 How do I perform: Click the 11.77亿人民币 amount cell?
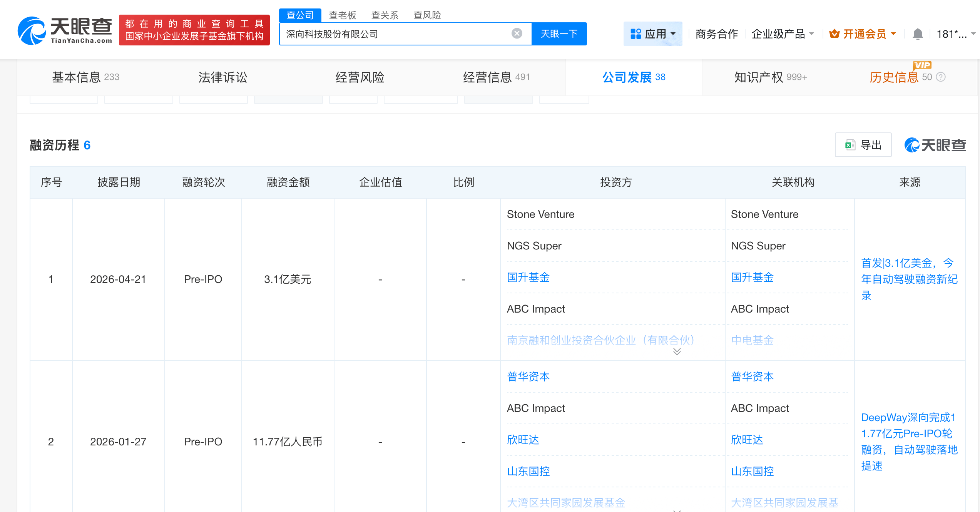[288, 442]
